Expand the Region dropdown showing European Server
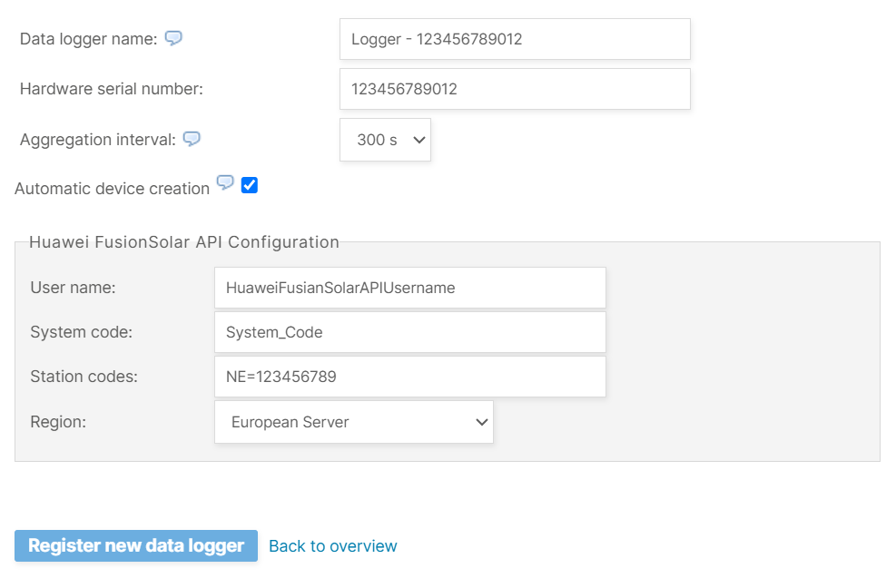This screenshot has width=896, height=588. tap(354, 422)
